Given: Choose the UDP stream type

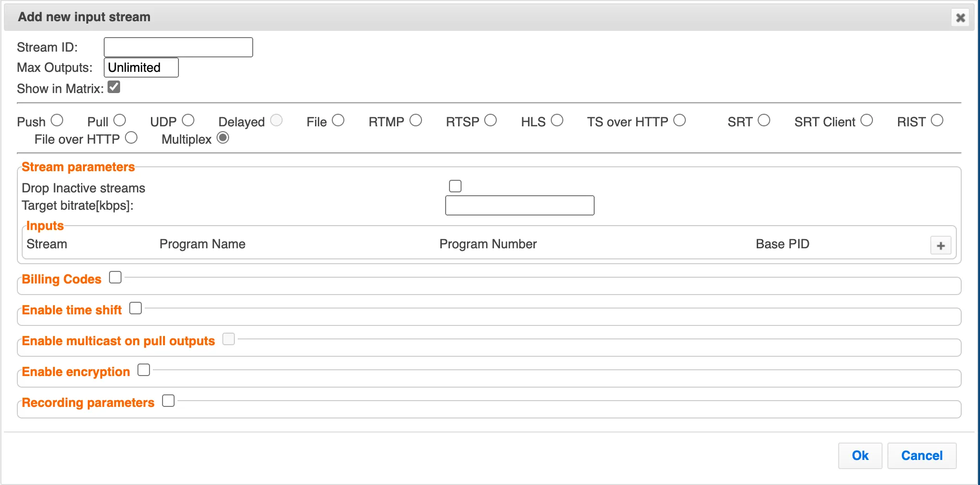Looking at the screenshot, I should (188, 120).
